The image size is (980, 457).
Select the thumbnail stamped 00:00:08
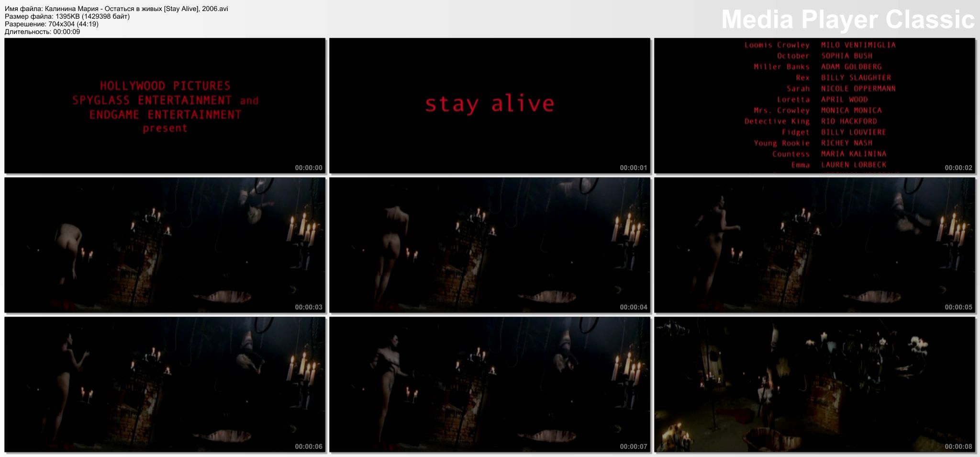click(x=814, y=384)
